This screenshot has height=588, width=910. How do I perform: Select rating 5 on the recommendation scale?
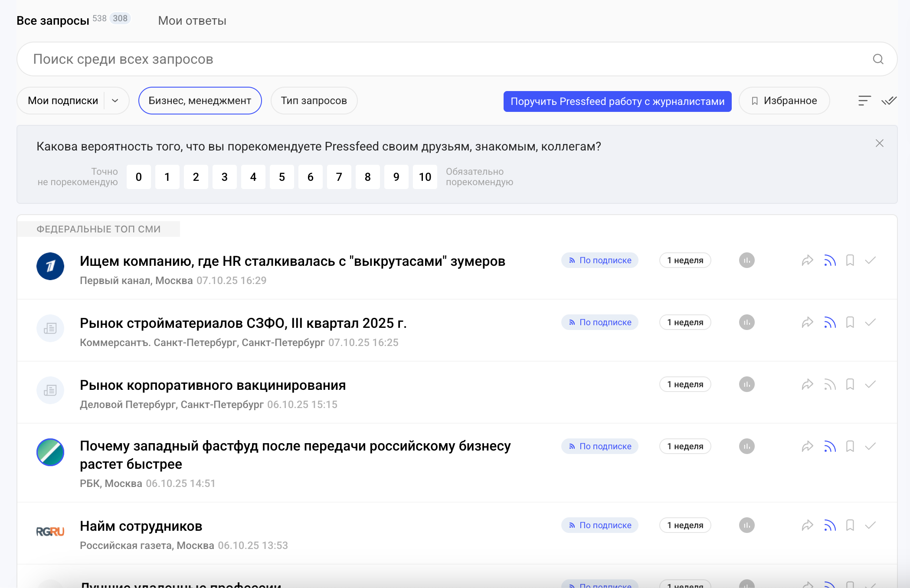tap(282, 177)
